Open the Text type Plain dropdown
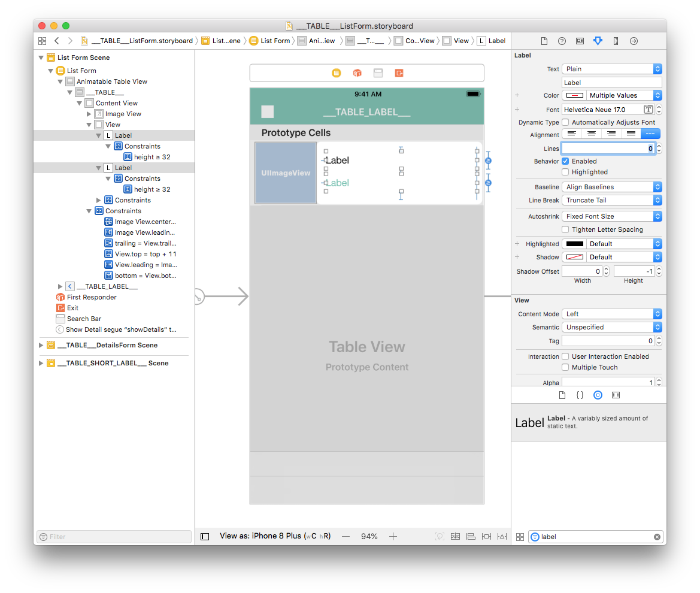Image resolution: width=700 pixels, height=593 pixels. coord(611,69)
